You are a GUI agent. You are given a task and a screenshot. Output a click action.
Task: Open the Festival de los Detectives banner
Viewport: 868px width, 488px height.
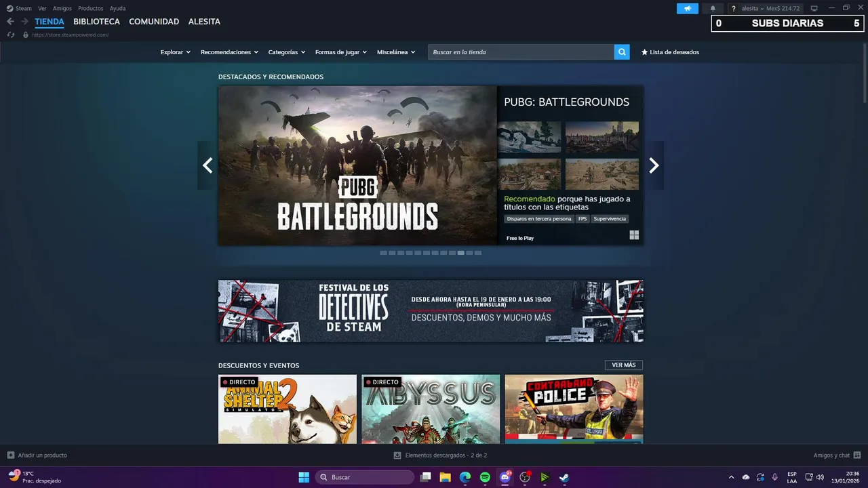click(431, 311)
